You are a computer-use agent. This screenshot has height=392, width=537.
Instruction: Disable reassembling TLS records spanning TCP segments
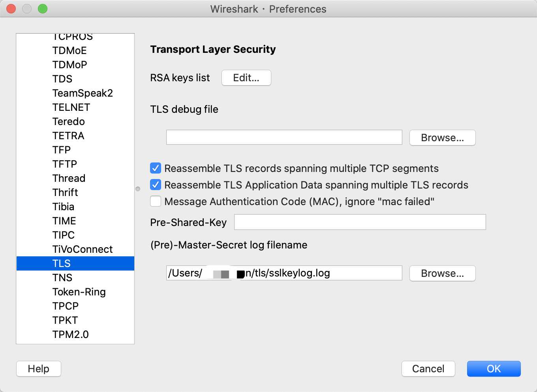156,168
